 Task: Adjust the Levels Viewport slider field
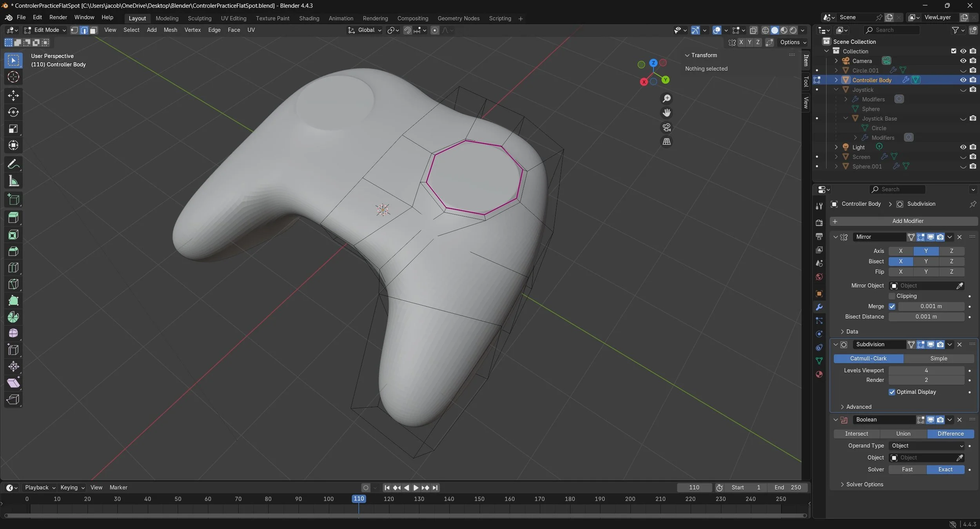(x=926, y=370)
